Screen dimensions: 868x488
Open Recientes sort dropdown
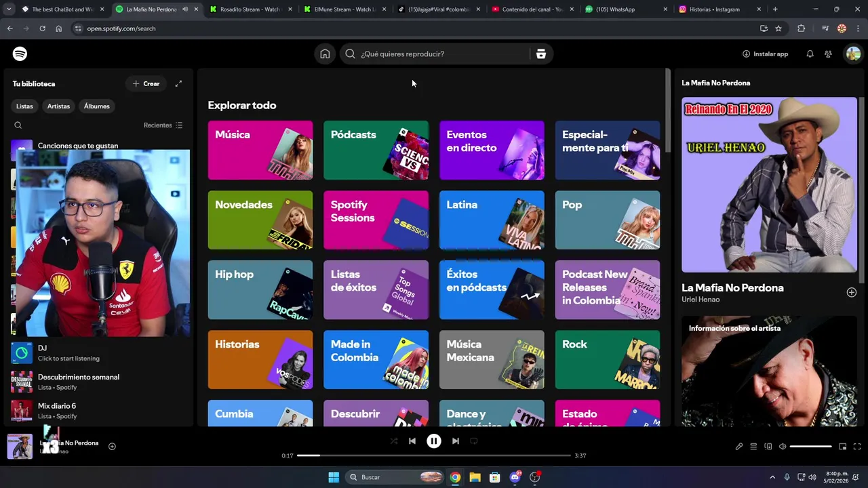pyautogui.click(x=163, y=125)
